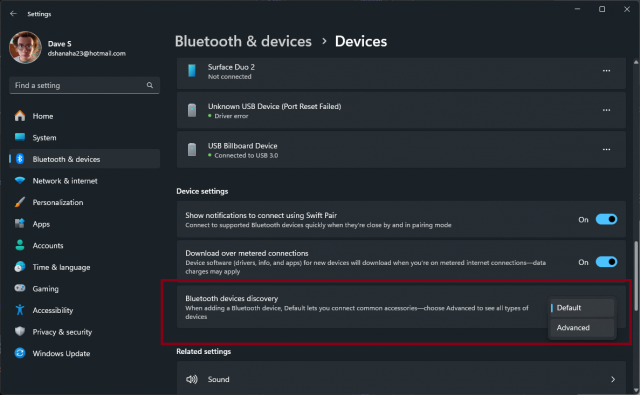This screenshot has height=395, width=640.
Task: Click the Windows Update sidebar icon
Action: (20, 353)
